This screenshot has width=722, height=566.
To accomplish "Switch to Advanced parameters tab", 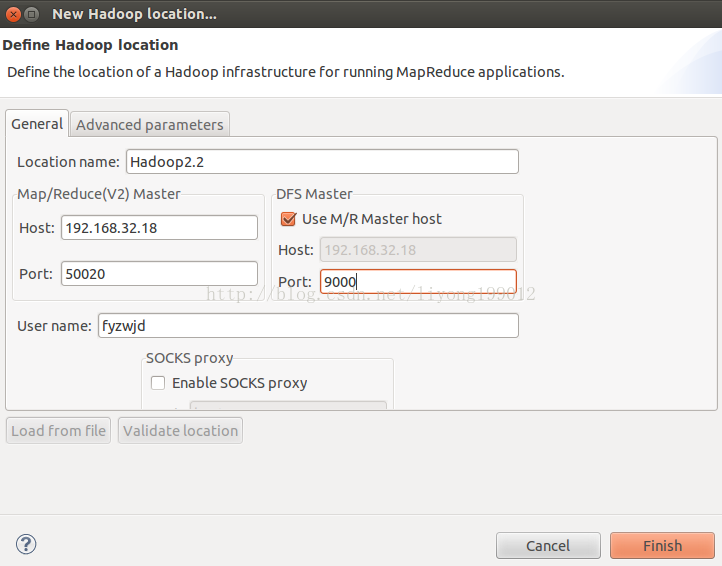I will pos(150,124).
